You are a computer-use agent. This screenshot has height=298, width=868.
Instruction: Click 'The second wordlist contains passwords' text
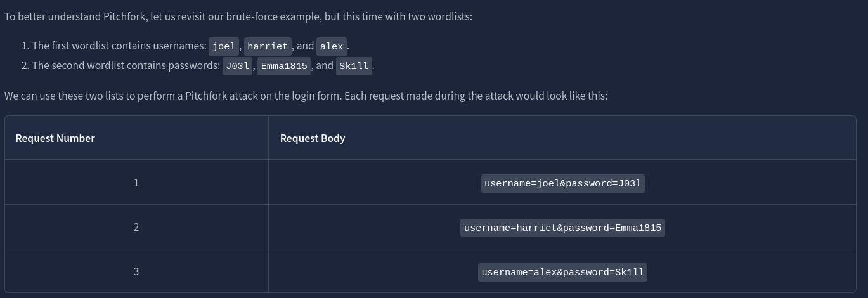[125, 65]
